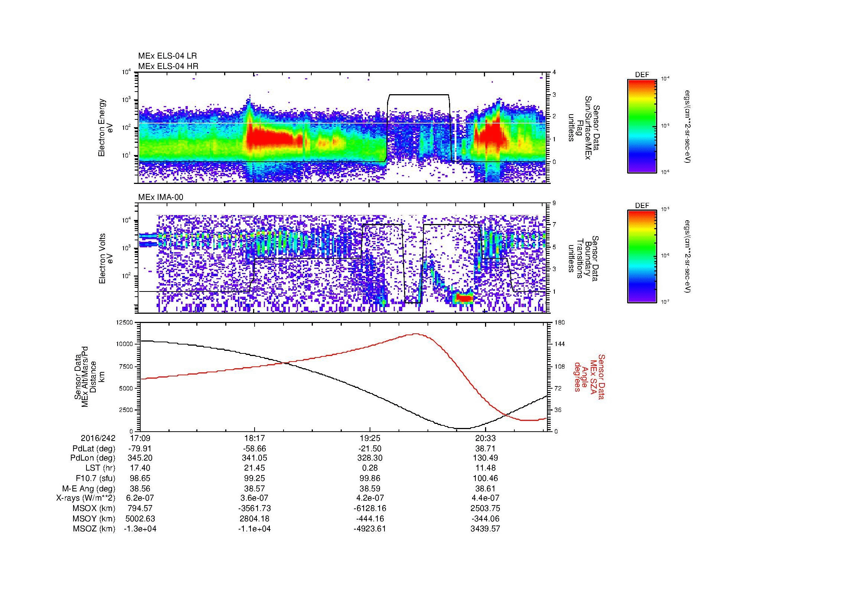Click the MSOX value -6128.16
This screenshot has width=868, height=613.
point(370,509)
